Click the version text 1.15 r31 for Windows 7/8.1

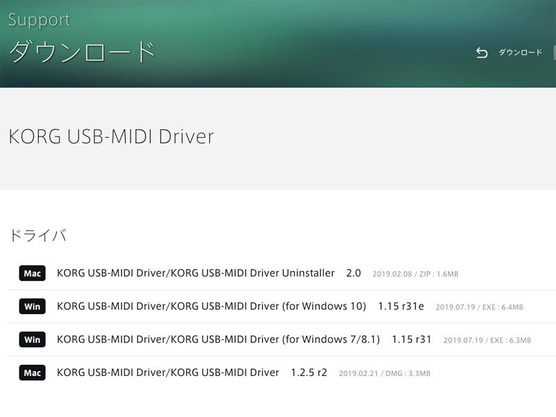412,339
